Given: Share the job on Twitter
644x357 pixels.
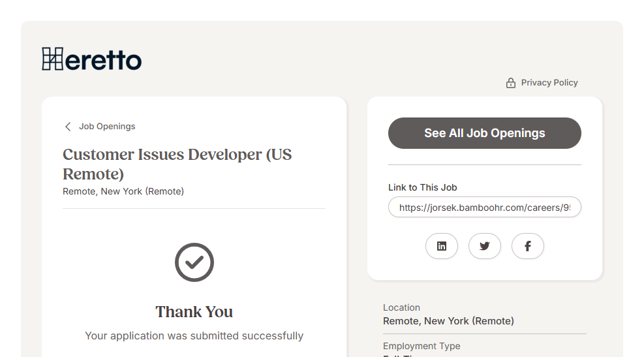Looking at the screenshot, I should point(485,246).
